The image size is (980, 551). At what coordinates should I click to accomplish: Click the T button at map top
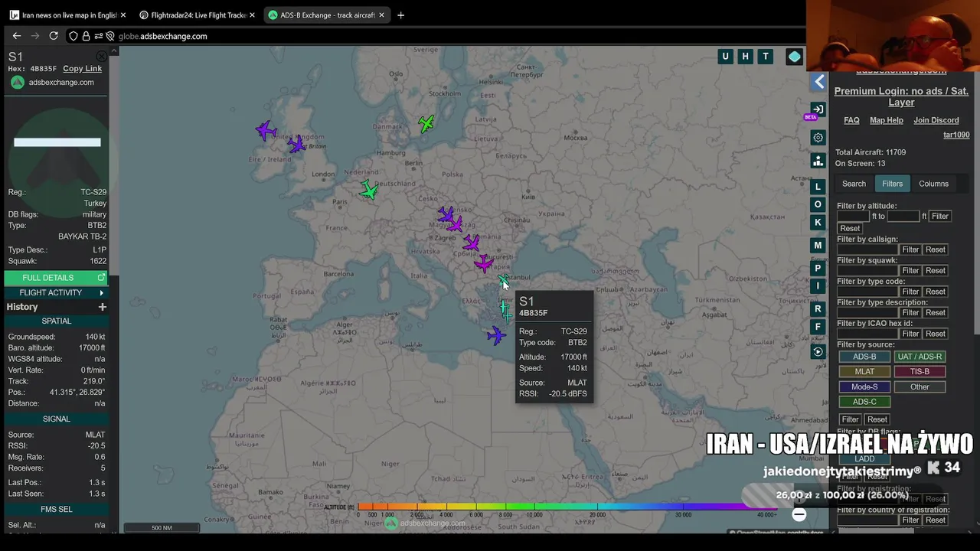click(x=765, y=56)
